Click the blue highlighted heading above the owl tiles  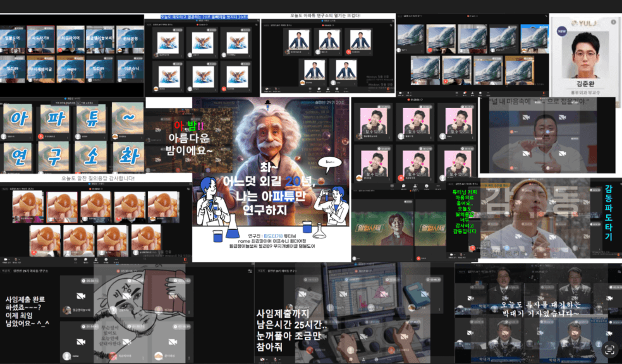[x=204, y=17]
